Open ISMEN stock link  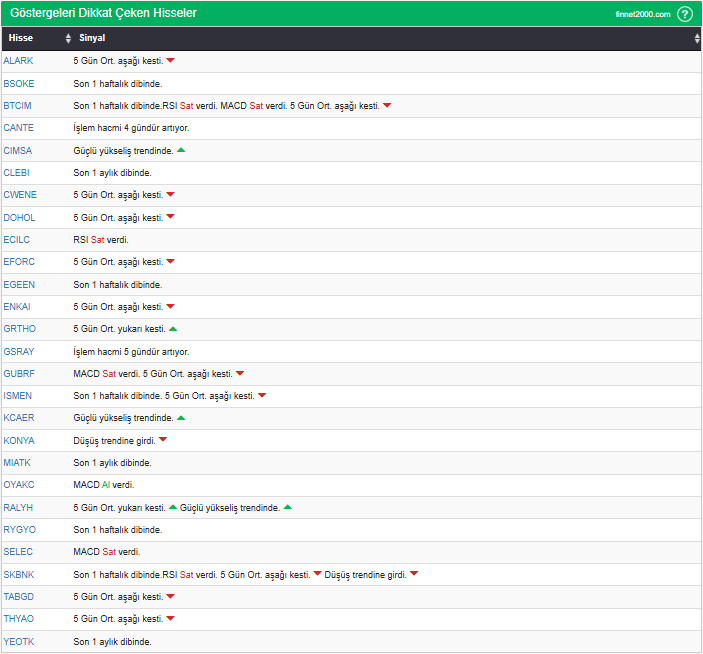pyautogui.click(x=17, y=396)
